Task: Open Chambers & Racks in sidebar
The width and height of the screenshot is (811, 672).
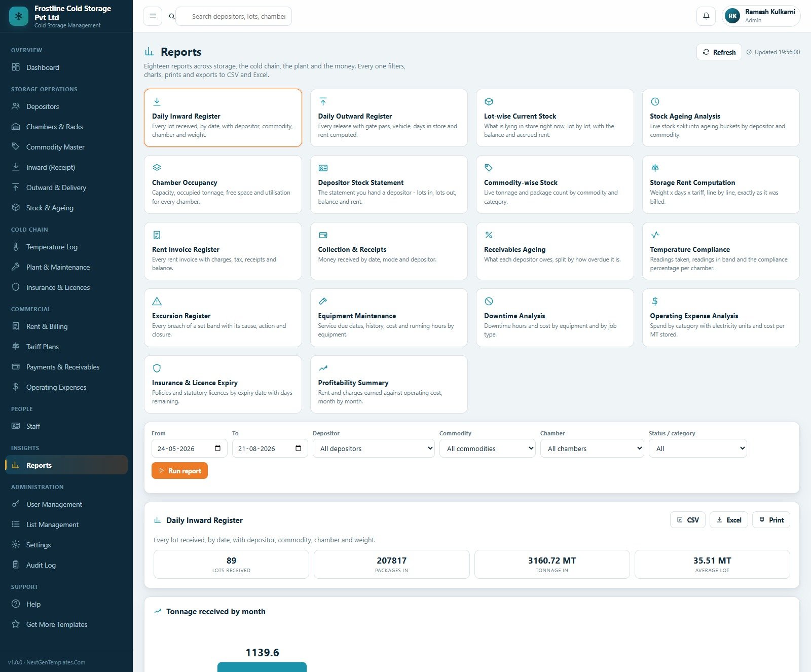Action: pyautogui.click(x=66, y=127)
